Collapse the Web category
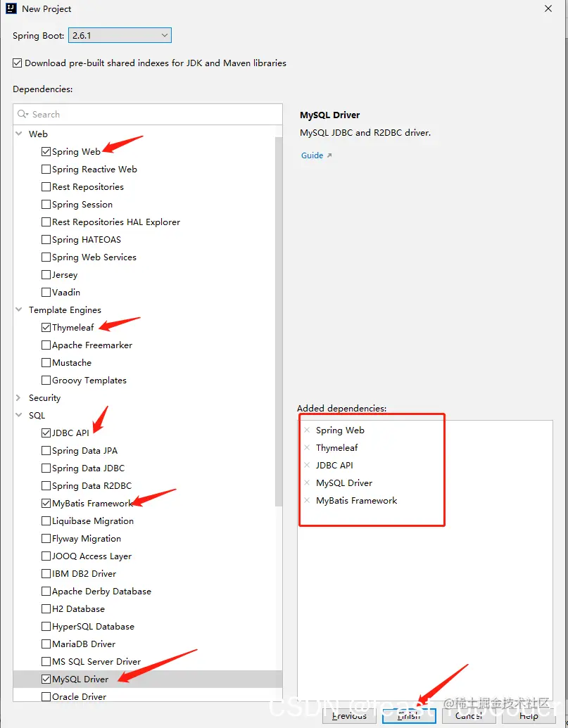The width and height of the screenshot is (568, 728). (19, 134)
